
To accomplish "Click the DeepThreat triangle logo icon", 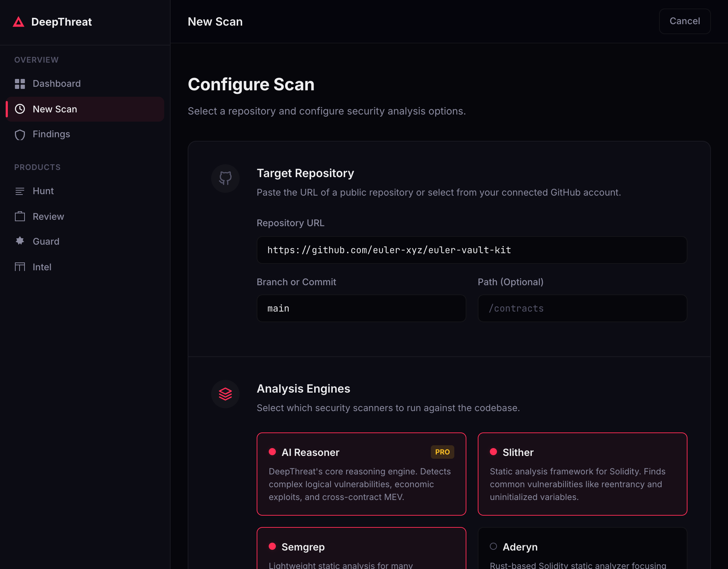I will pyautogui.click(x=18, y=22).
